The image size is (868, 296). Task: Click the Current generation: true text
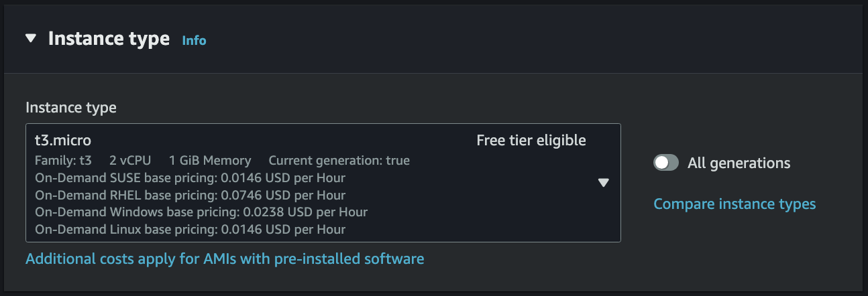point(339,161)
